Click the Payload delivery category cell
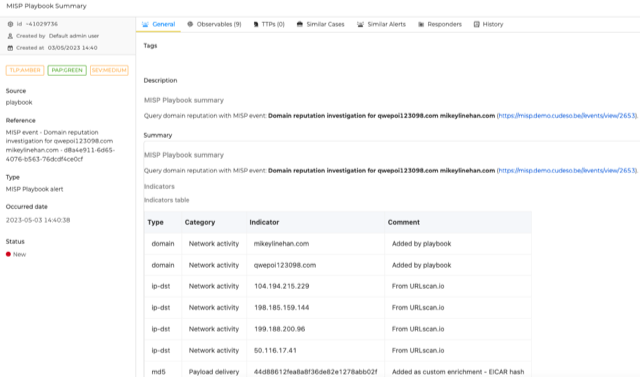The image size is (640, 377). (x=214, y=372)
